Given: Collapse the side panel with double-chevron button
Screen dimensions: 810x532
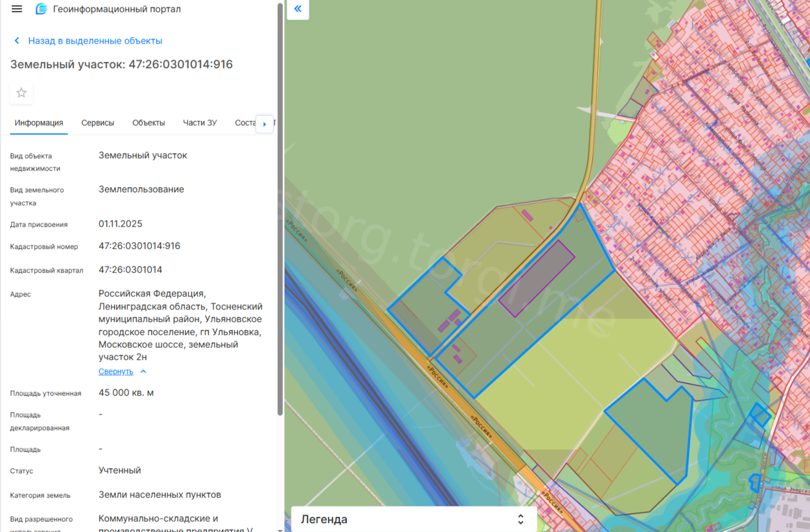Looking at the screenshot, I should (298, 9).
